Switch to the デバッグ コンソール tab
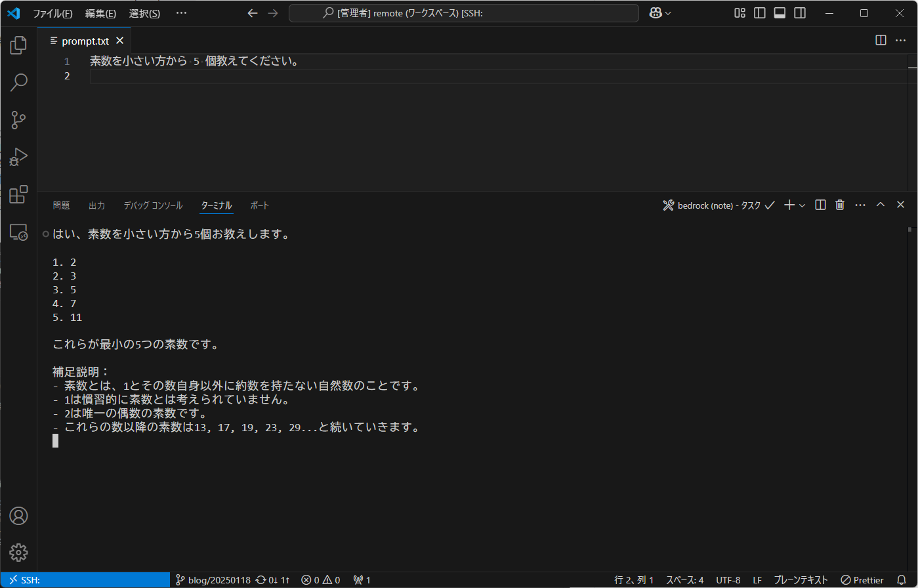 152,205
